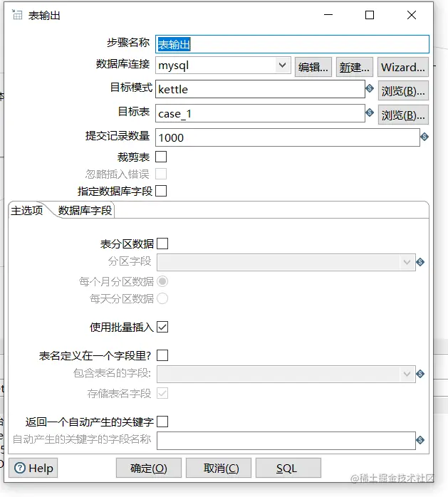The height and width of the screenshot is (497, 448).
Task: Click the 新建... connection button
Action: point(355,67)
